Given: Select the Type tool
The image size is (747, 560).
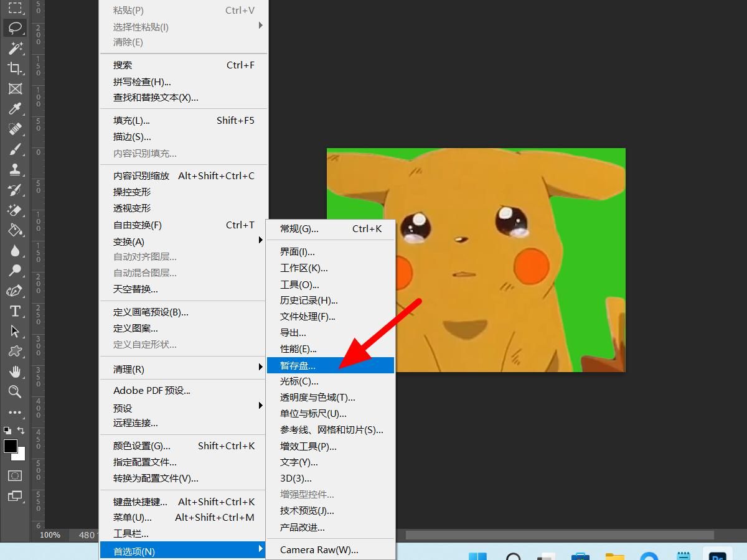Looking at the screenshot, I should [x=14, y=311].
